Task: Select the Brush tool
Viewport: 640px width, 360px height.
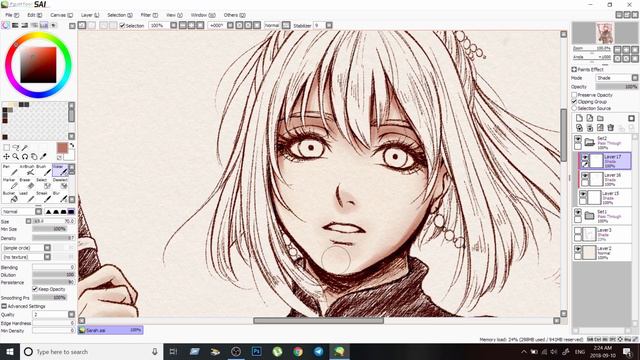Action: click(43, 170)
